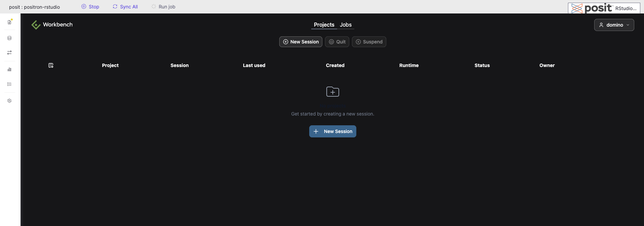Switch to the Jobs tab
Viewport: 644px width, 226px height.
[x=346, y=25]
